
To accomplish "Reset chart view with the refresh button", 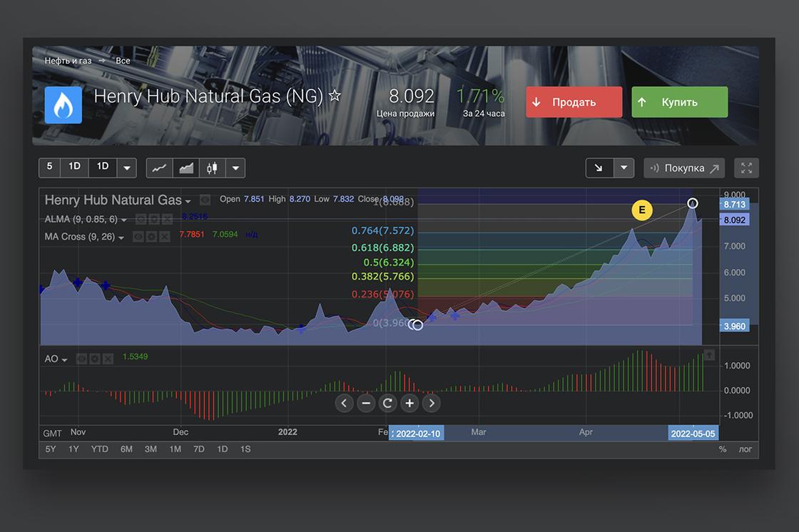I will pos(388,404).
